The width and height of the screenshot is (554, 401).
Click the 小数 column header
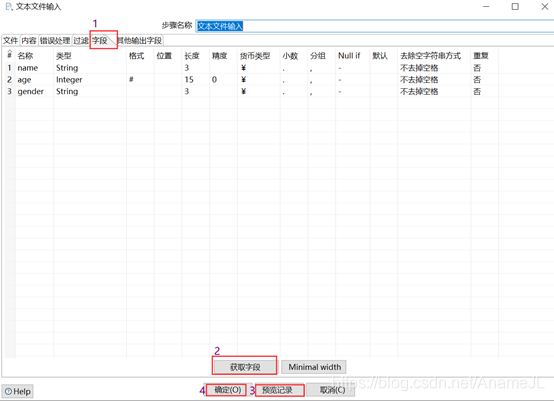tap(290, 56)
